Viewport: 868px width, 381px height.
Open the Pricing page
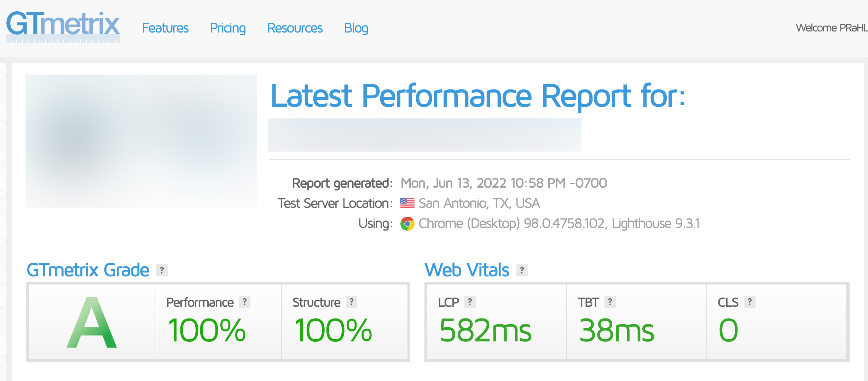[228, 28]
